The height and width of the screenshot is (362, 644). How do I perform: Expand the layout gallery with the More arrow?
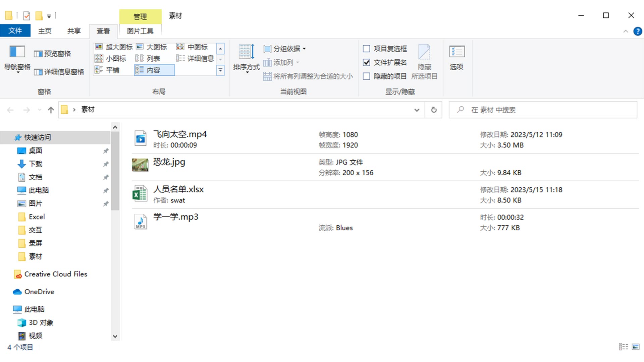(220, 70)
